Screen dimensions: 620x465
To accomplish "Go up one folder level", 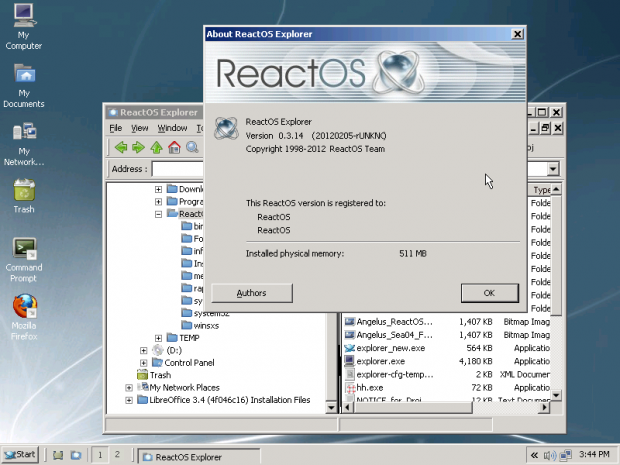I will click(x=157, y=147).
